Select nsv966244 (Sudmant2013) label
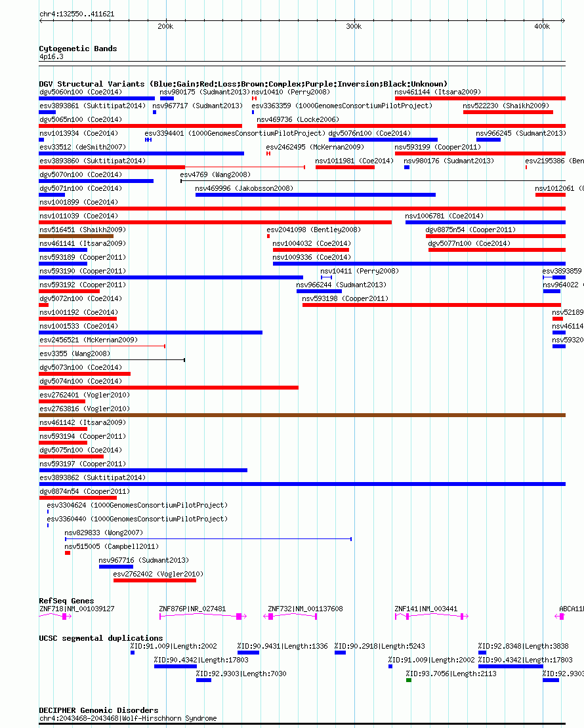 click(x=341, y=285)
